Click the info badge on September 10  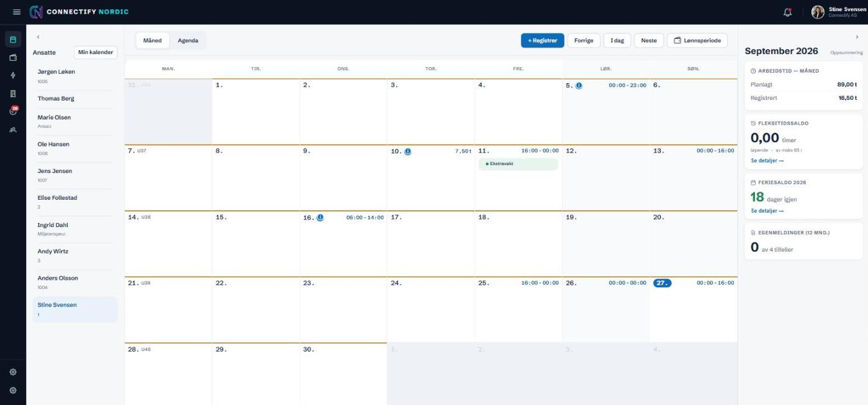click(407, 151)
